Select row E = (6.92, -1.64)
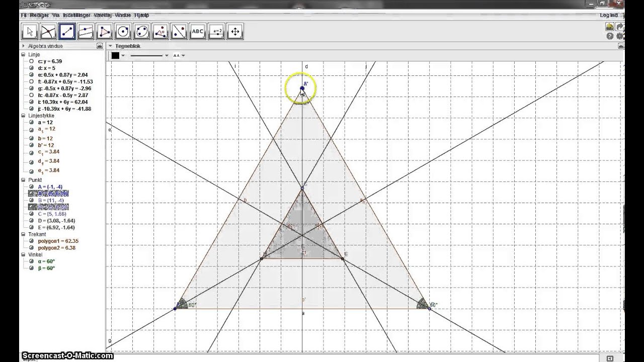Screen dimensions: 644x362 56,227
